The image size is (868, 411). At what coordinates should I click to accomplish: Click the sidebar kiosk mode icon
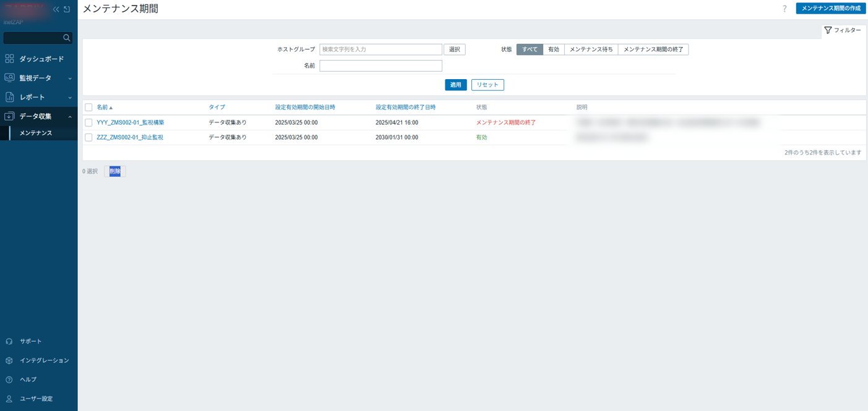point(67,9)
